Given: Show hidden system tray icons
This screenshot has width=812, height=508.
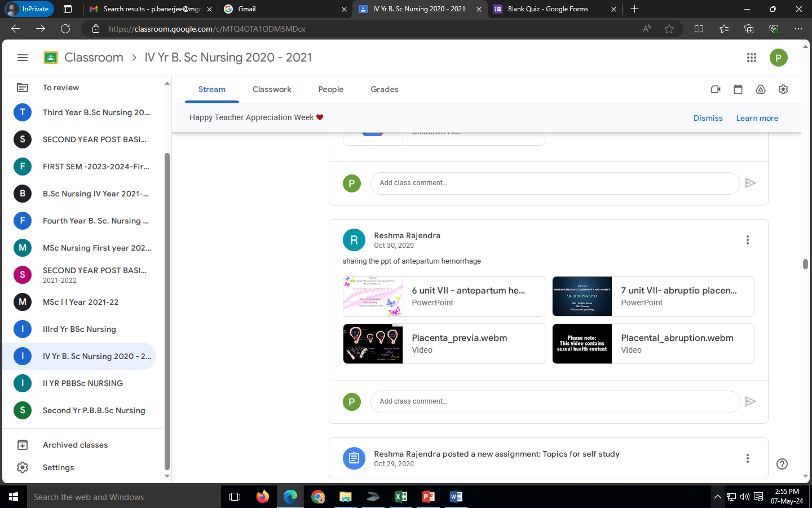Looking at the screenshot, I should pos(717,497).
